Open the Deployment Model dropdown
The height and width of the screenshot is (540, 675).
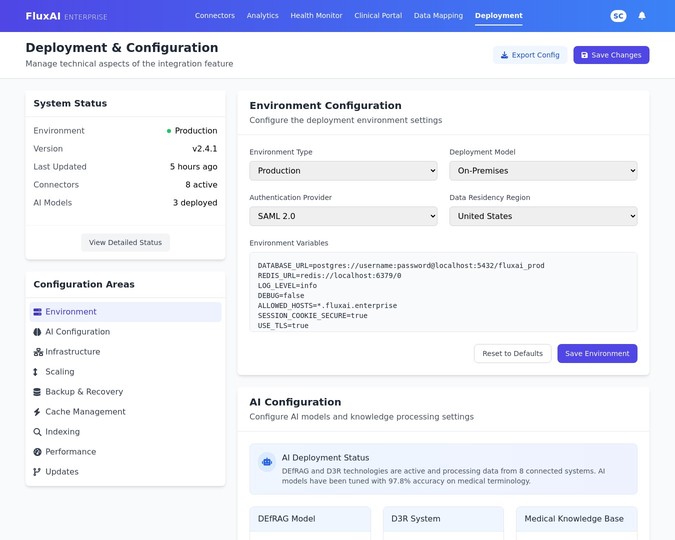(x=543, y=171)
